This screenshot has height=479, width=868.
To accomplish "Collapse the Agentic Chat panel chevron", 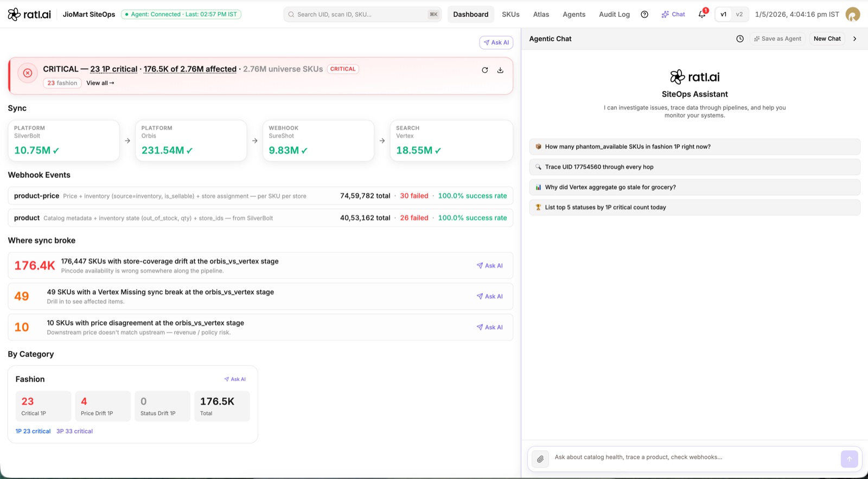I will (x=855, y=39).
